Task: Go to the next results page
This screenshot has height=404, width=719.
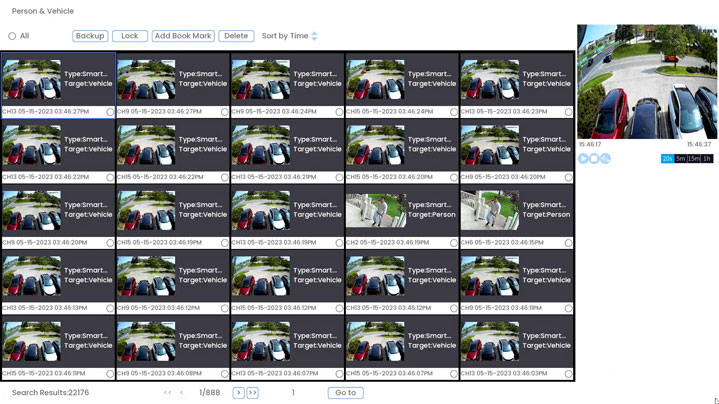Action: pyautogui.click(x=238, y=393)
